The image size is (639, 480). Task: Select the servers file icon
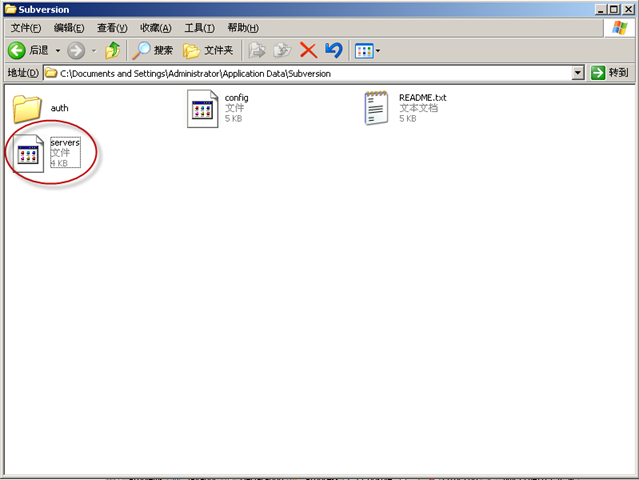point(28,153)
